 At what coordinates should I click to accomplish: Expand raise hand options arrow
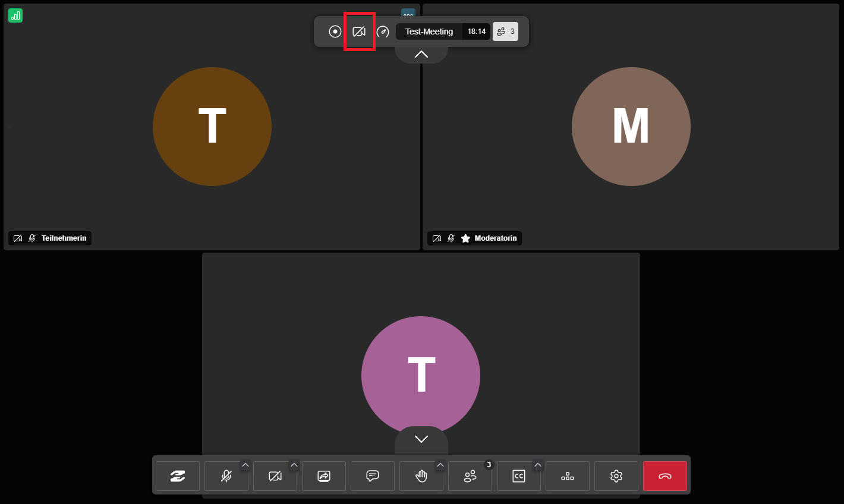coord(440,465)
